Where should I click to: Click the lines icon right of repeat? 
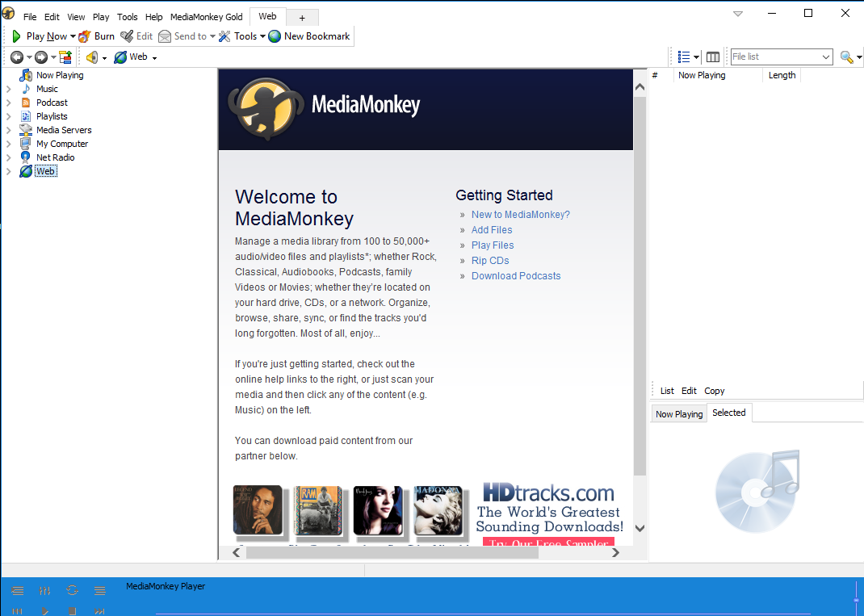(100, 591)
